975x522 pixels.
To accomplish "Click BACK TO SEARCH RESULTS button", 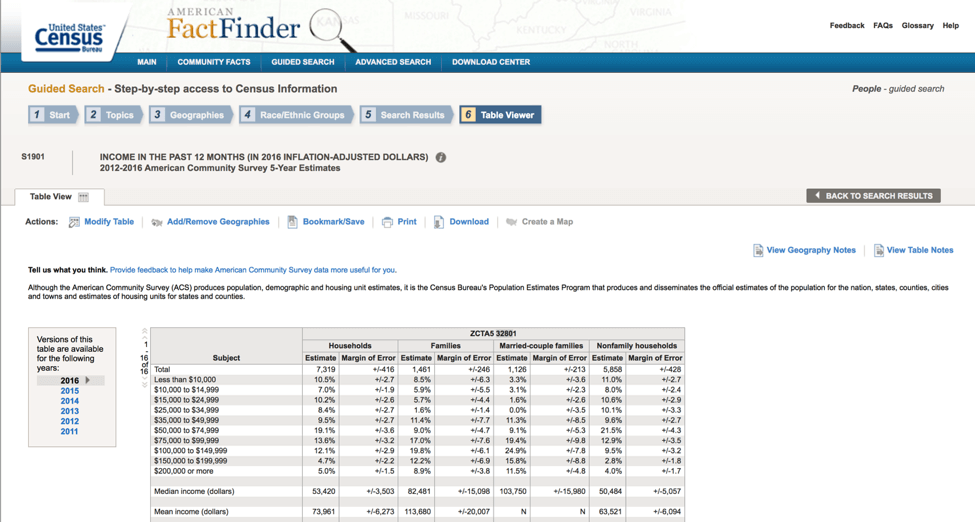I will (x=874, y=196).
